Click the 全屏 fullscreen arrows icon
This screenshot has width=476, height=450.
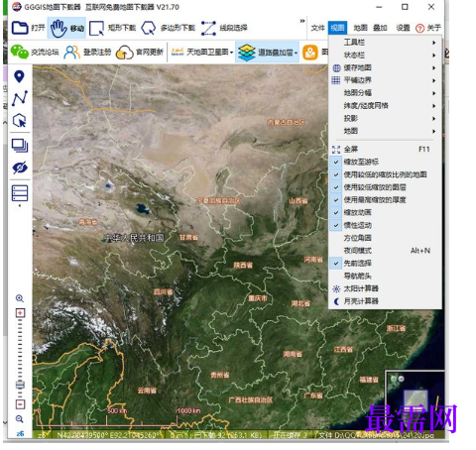[x=336, y=150]
